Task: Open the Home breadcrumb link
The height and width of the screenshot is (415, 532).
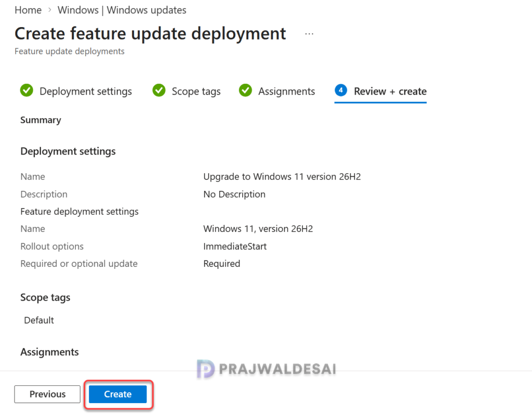Action: (x=28, y=10)
